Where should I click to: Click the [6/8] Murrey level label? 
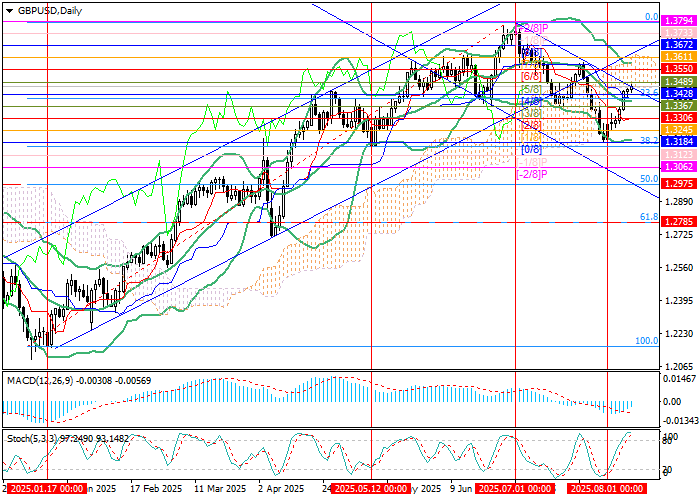531,77
